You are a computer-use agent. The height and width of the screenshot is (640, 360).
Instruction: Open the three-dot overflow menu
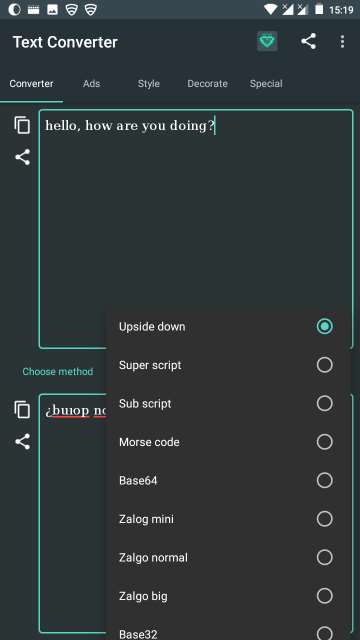[x=342, y=41]
